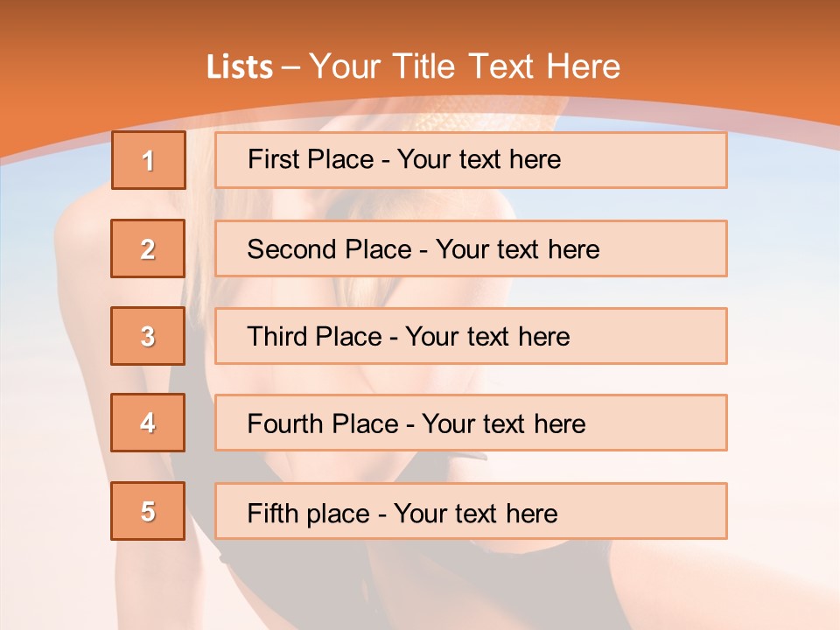This screenshot has width=840, height=630.
Task: Click the number 3 box
Action: [x=149, y=336]
